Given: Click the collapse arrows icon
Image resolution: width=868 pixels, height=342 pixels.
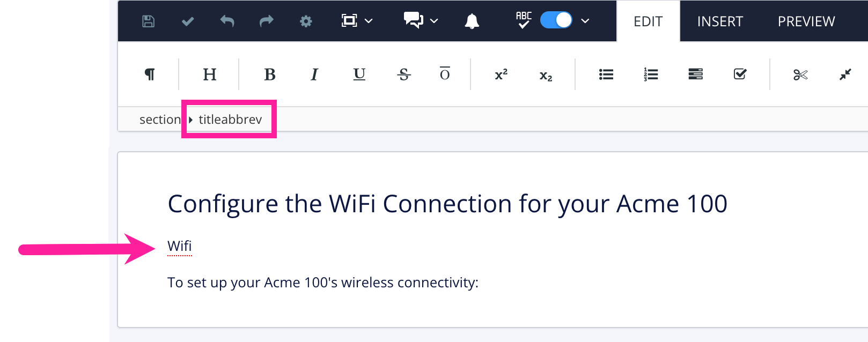Looking at the screenshot, I should [845, 75].
